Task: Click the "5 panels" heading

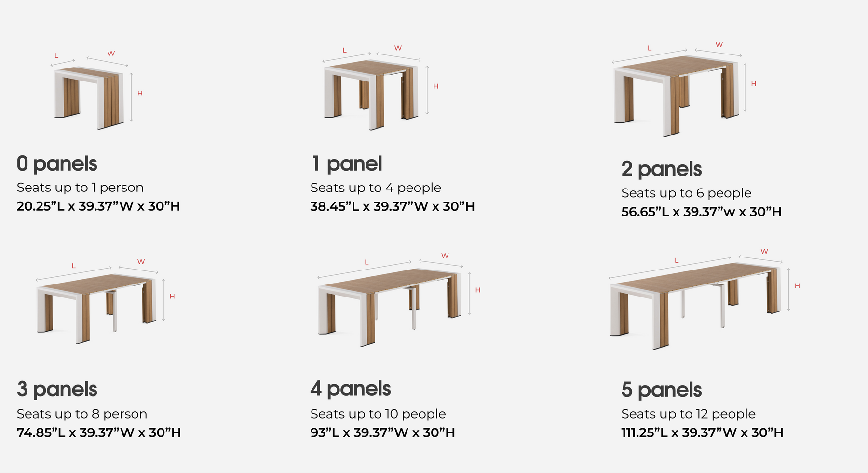Action: (x=661, y=390)
